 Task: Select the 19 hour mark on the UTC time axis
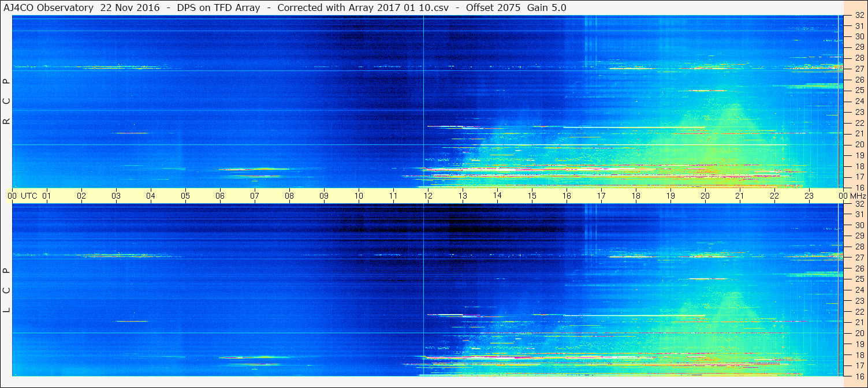(670, 196)
